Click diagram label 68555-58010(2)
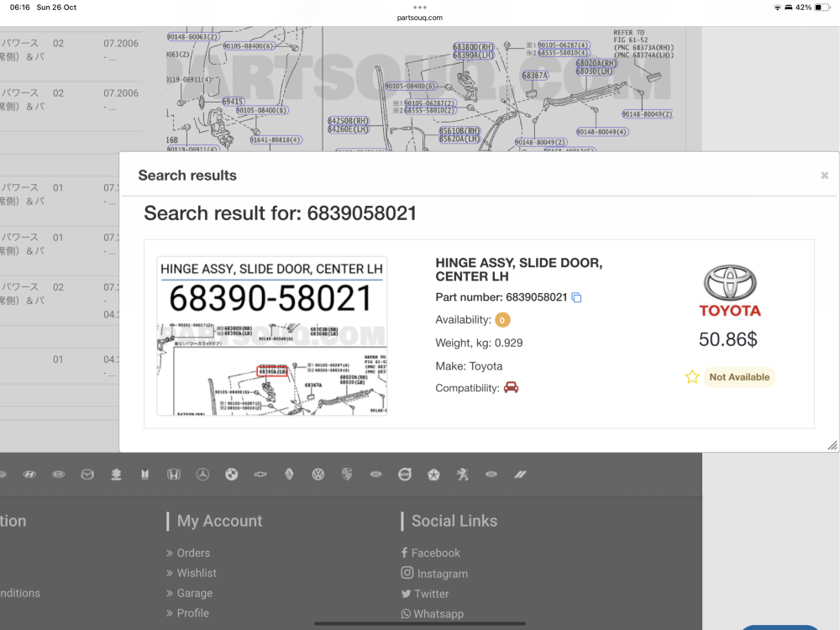The height and width of the screenshot is (630, 840). [x=430, y=110]
